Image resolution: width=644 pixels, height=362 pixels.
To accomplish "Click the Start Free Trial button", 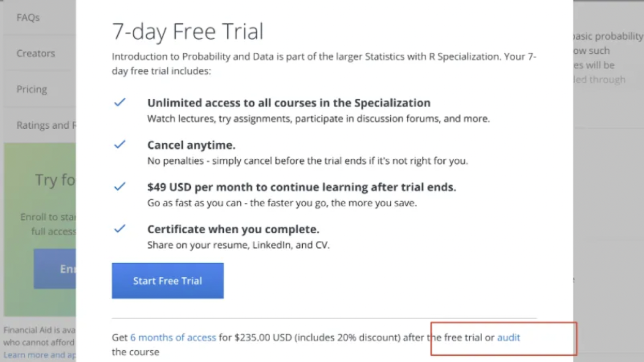I will point(168,281).
